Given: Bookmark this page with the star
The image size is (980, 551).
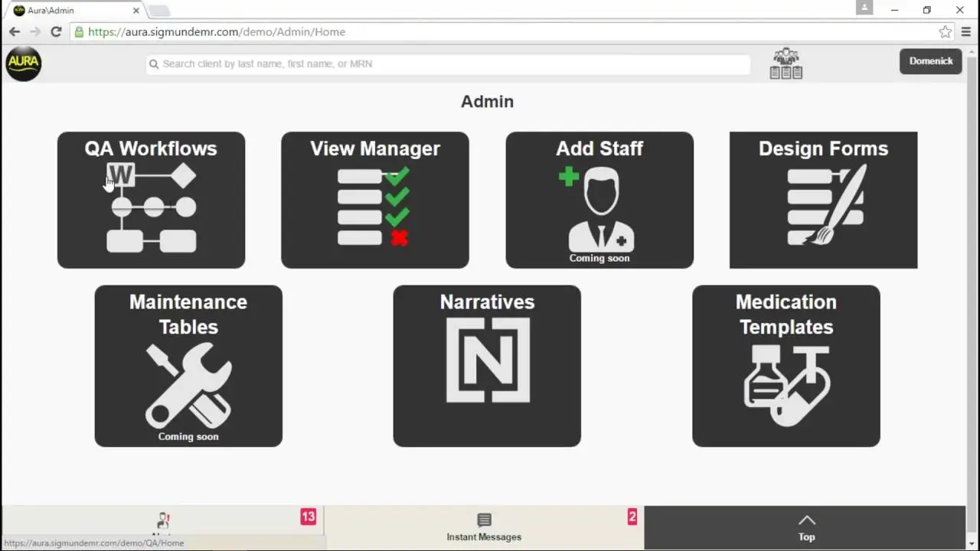Looking at the screenshot, I should pos(945,31).
